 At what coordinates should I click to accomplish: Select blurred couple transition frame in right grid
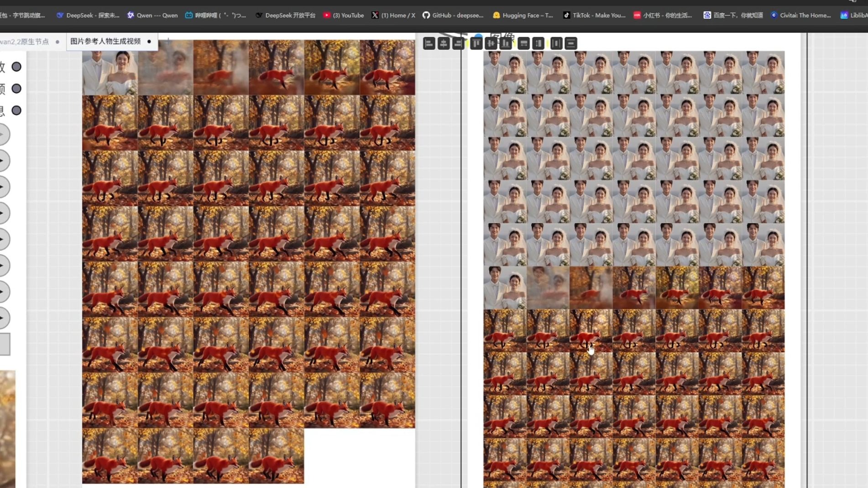[x=548, y=288]
